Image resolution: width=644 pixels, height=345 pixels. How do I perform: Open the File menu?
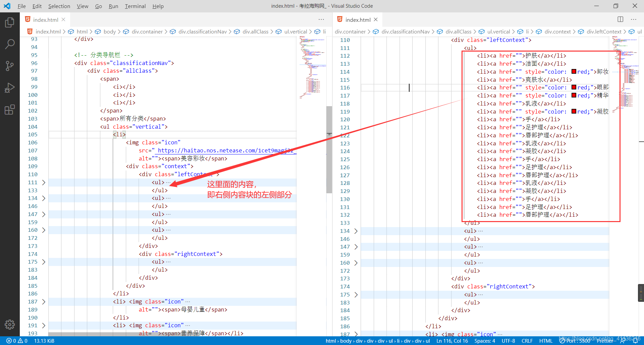21,6
